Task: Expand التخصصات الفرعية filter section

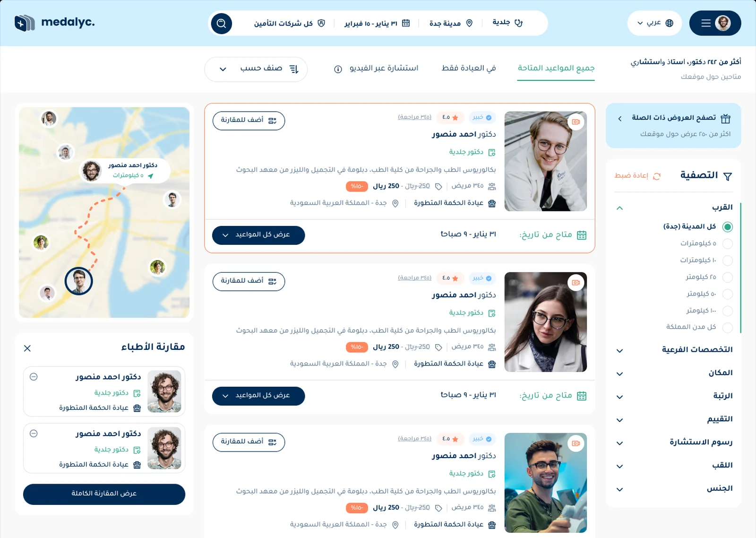Action: point(674,350)
